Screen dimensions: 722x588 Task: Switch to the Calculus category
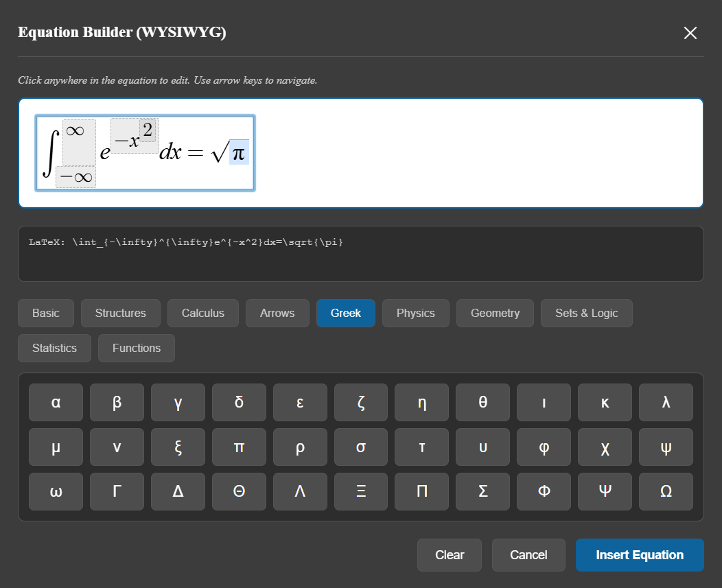coord(202,313)
